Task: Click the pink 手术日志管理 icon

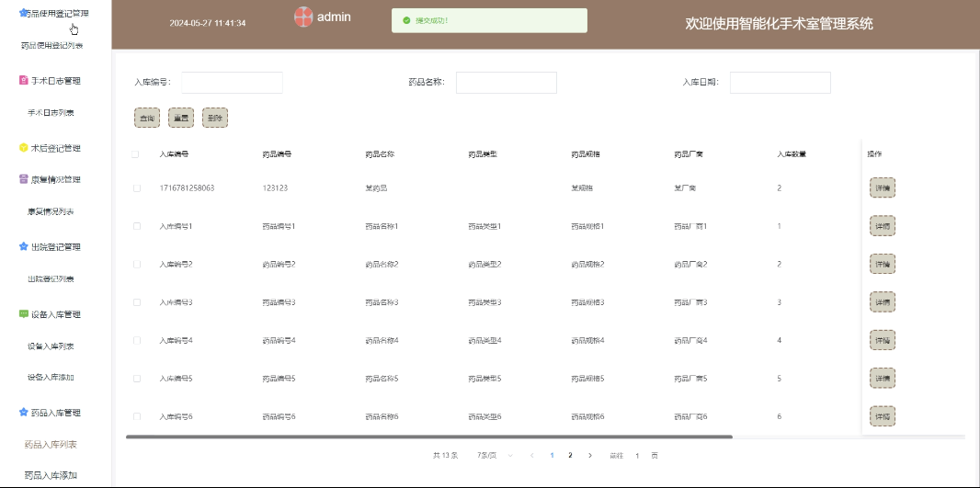Action: click(x=24, y=81)
